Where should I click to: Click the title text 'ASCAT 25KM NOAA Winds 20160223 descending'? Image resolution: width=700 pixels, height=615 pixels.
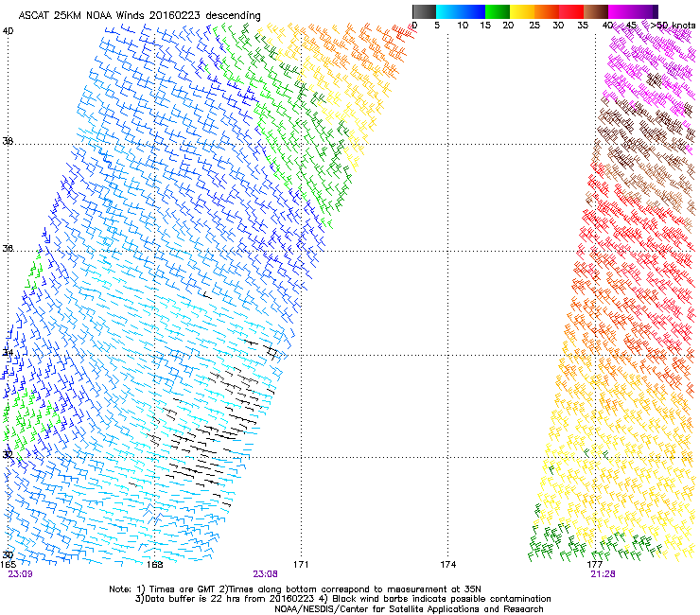tap(139, 15)
